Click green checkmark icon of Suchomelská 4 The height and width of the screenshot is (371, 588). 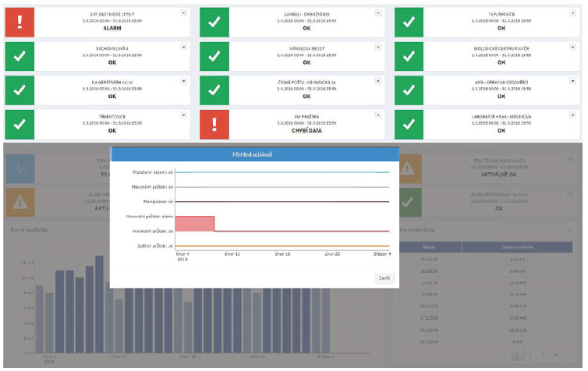point(20,57)
